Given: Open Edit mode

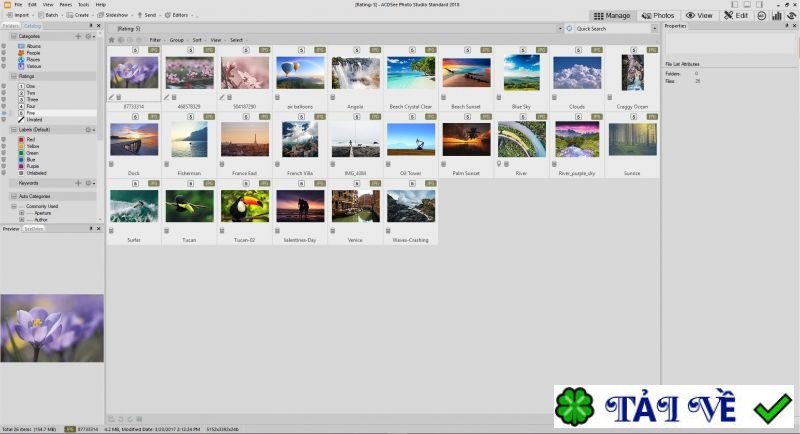Looking at the screenshot, I should 736,16.
